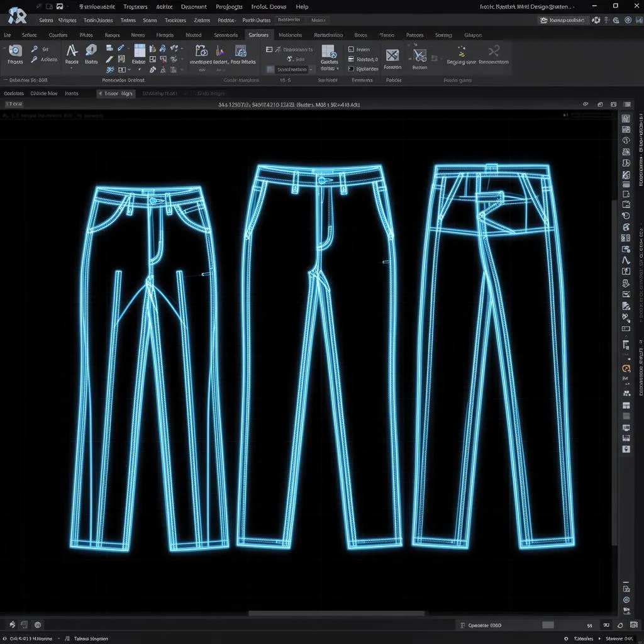The height and width of the screenshot is (644, 644).
Task: Select the pencil icon in the ribbon
Action: pyautogui.click(x=109, y=59)
